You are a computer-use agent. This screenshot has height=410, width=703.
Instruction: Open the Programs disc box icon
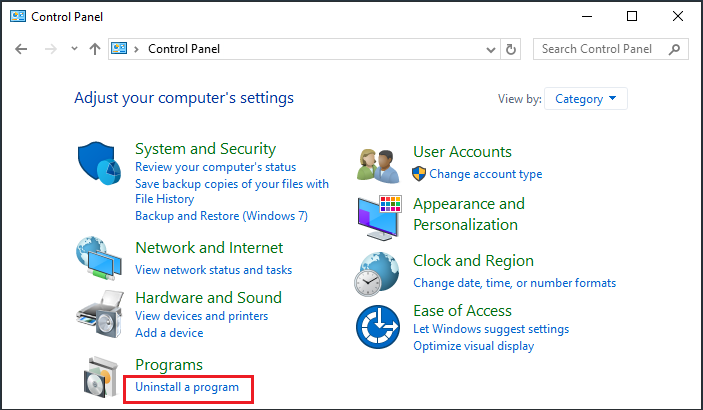(101, 377)
